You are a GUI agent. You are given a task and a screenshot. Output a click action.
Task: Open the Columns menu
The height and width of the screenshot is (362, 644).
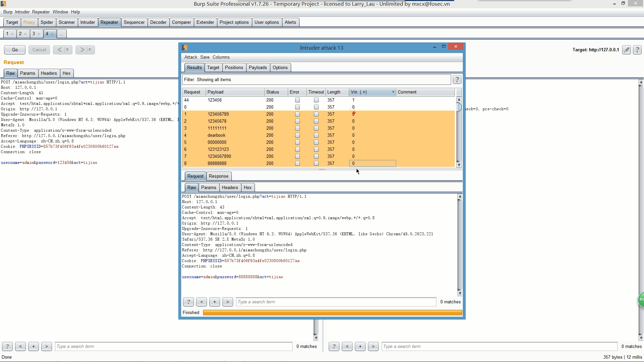coord(221,57)
